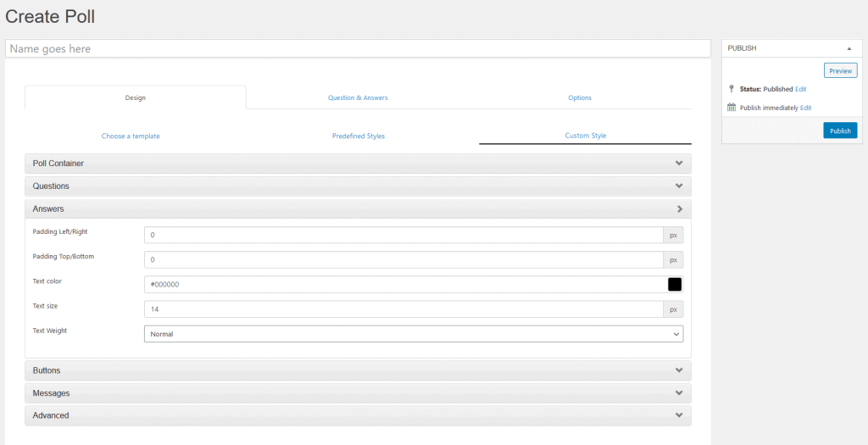The width and height of the screenshot is (868, 445).
Task: Edit the publish status via Edit link
Action: coord(801,89)
